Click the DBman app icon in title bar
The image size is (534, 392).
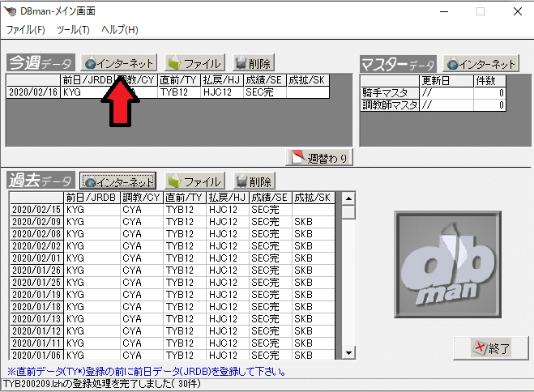(x=10, y=11)
